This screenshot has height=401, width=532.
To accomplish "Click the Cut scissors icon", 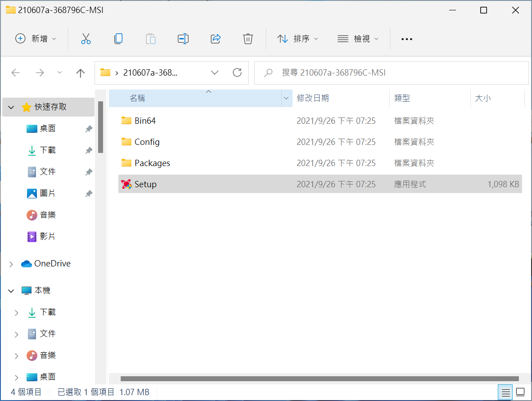I will click(86, 39).
